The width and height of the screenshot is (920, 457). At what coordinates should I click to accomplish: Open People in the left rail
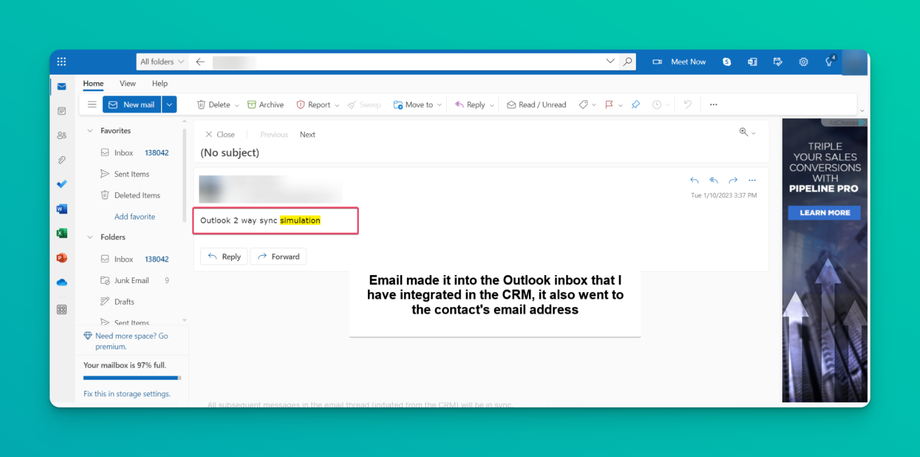(62, 135)
